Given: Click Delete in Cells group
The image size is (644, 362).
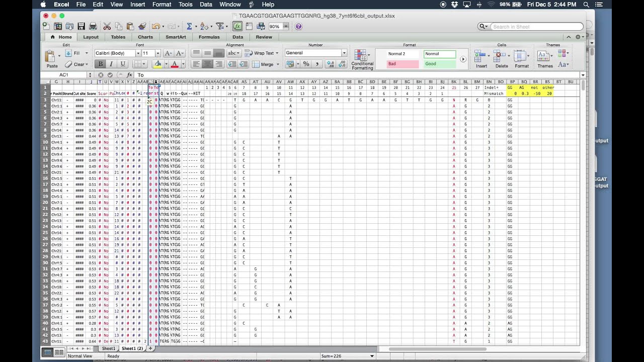Looking at the screenshot, I should 502,59.
